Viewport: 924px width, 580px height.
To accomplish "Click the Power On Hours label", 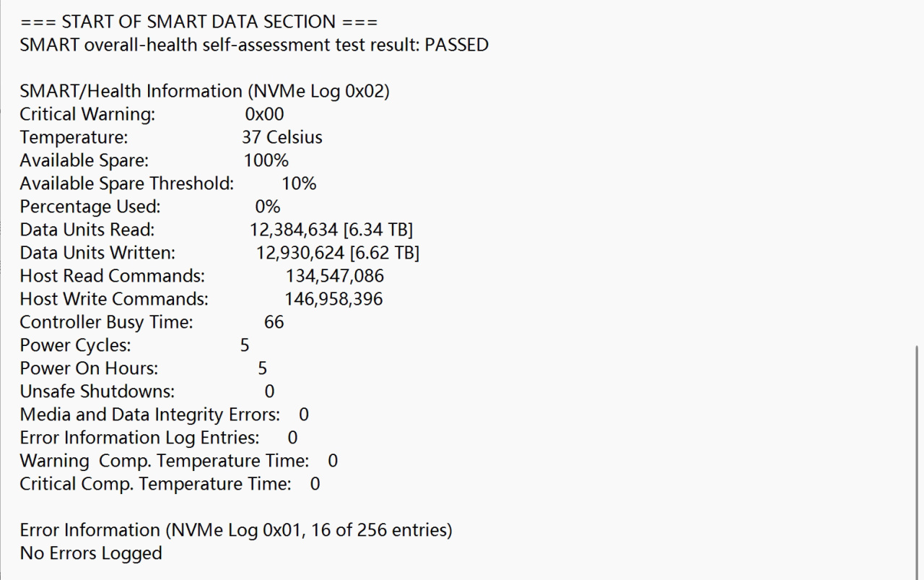I will [89, 368].
